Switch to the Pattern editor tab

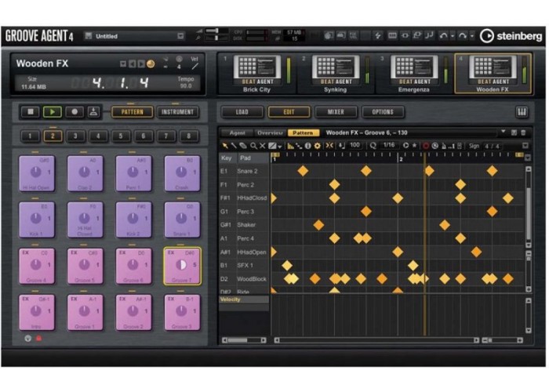304,133
